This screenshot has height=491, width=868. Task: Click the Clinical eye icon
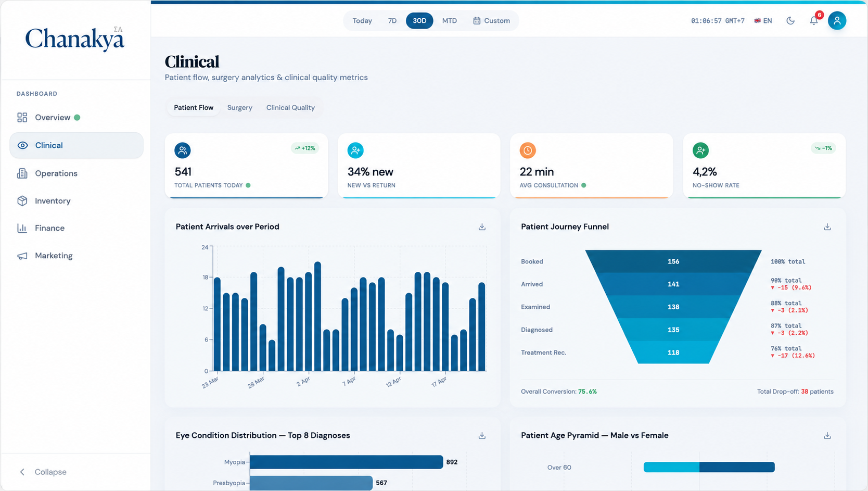pyautogui.click(x=22, y=145)
